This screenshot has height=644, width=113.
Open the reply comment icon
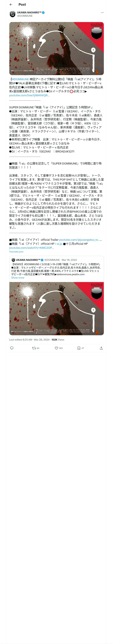[x=12, y=348]
